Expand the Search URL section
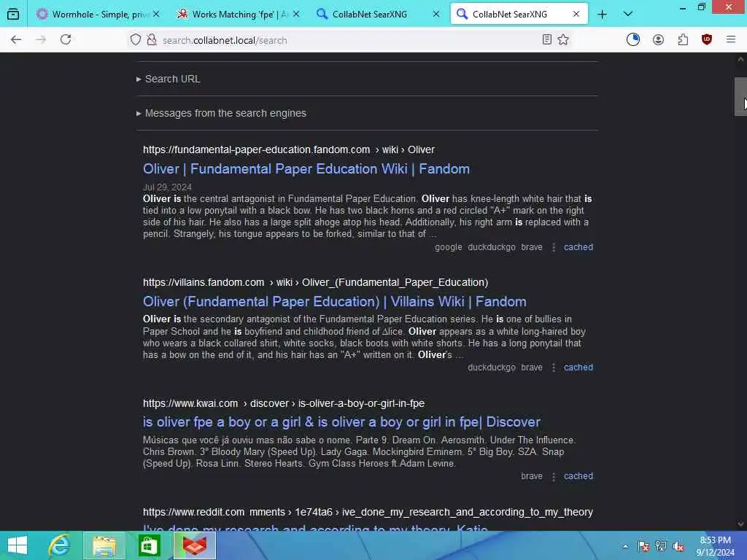The image size is (747, 560). pos(169,79)
